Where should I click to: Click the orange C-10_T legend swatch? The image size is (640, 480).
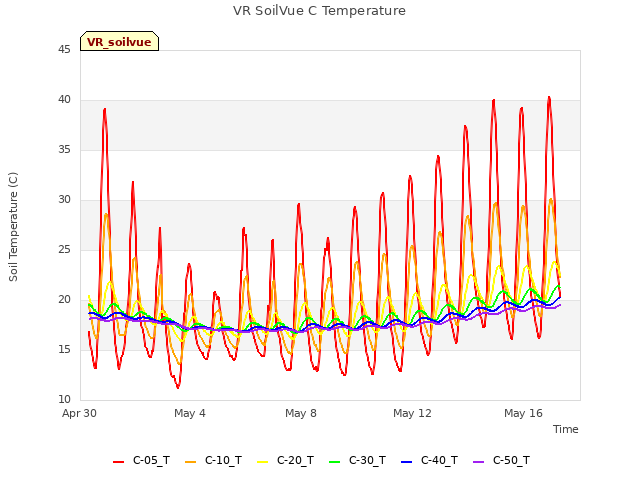point(190,462)
